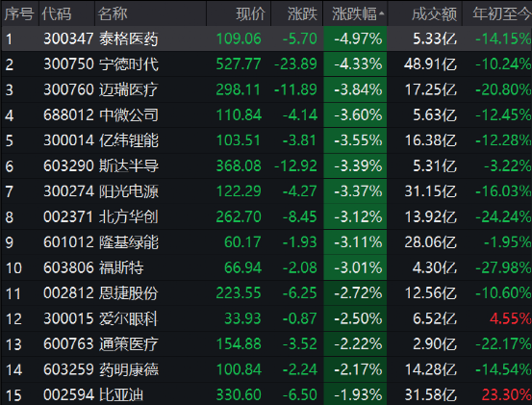Click the 序号 column header
The height and width of the screenshot is (405, 532).
click(x=19, y=13)
